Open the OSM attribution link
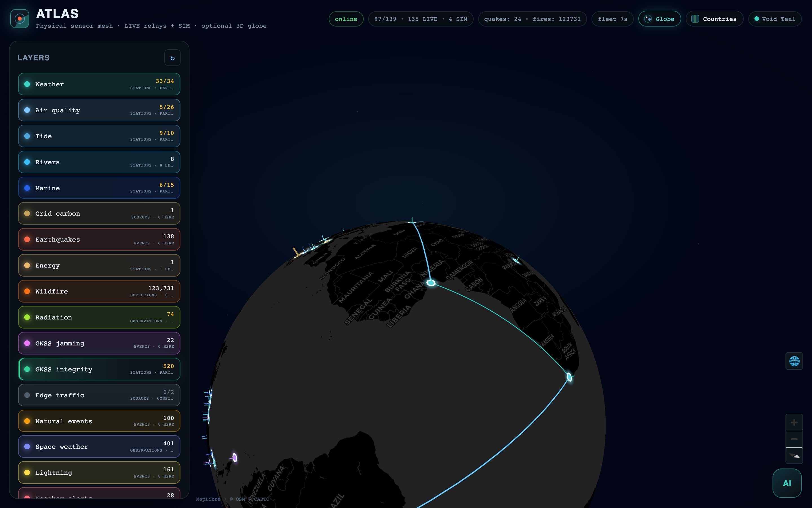Viewport: 812px width, 508px height. 240,499
